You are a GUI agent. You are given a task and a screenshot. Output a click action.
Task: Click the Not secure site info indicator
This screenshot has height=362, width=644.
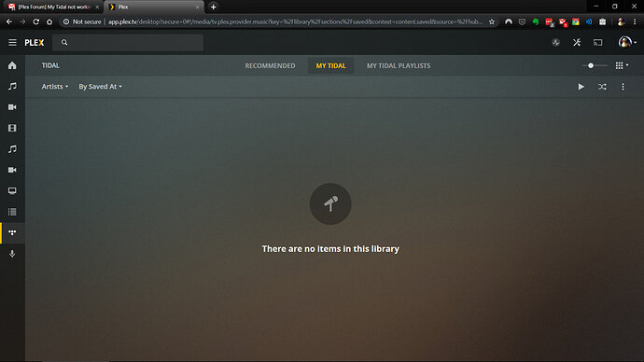82,21
